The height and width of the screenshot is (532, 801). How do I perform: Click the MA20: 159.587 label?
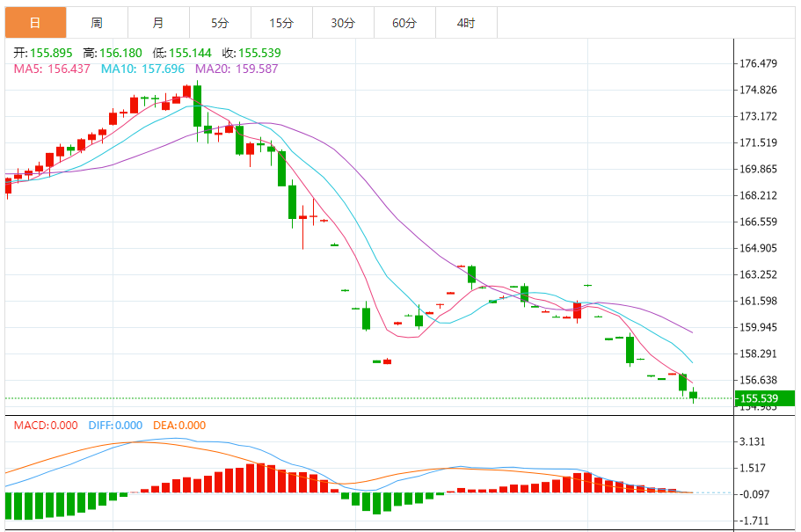[x=237, y=69]
